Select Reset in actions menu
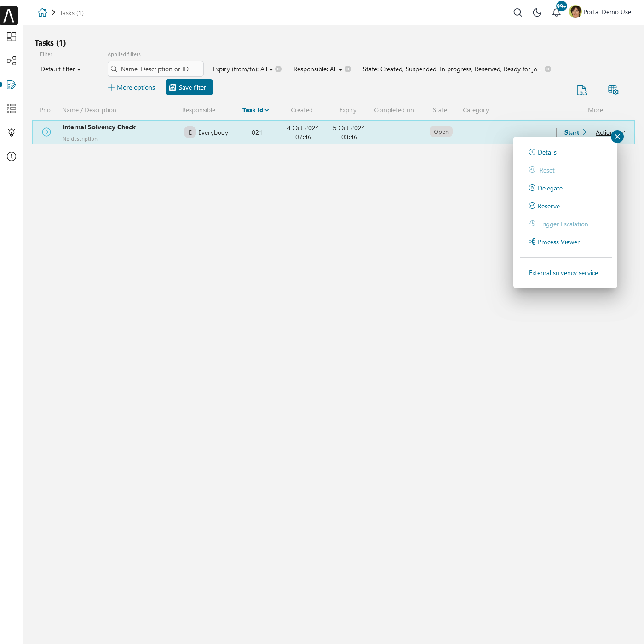 tap(542, 170)
